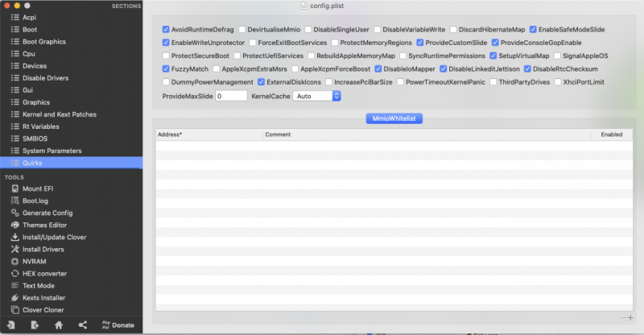This screenshot has width=644, height=335.
Task: Click the Enabled column header
Action: [612, 134]
